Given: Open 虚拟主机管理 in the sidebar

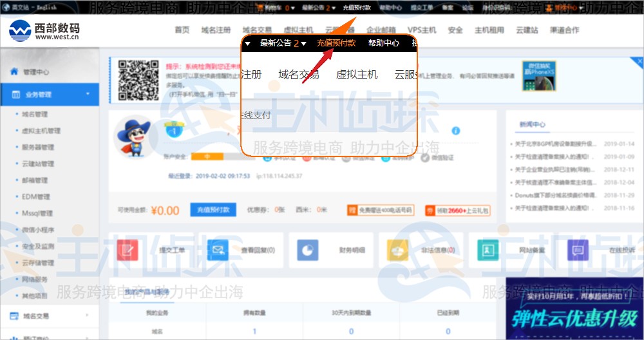Looking at the screenshot, I should [x=41, y=131].
